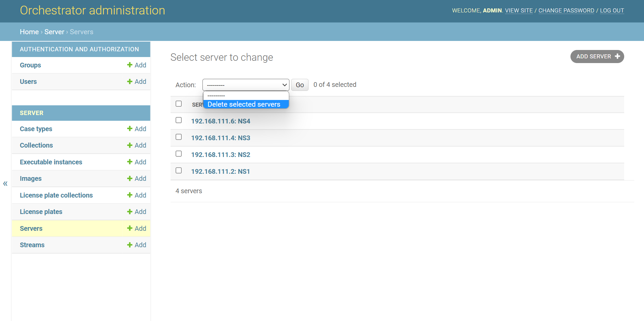Open the Action dropdown box

click(x=245, y=85)
